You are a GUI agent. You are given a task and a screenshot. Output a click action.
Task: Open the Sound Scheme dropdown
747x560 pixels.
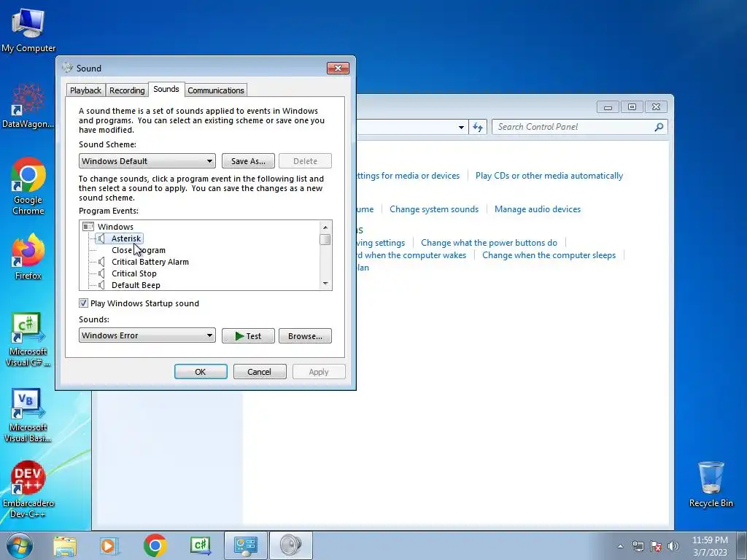coord(147,161)
